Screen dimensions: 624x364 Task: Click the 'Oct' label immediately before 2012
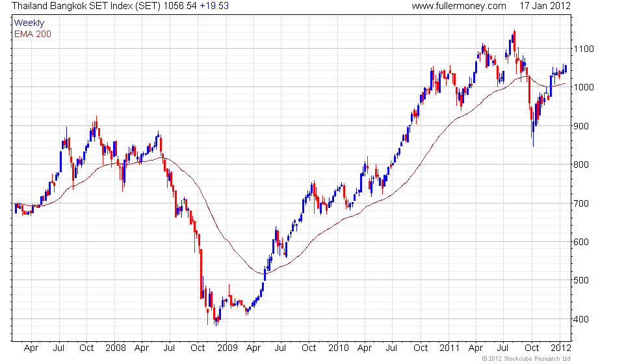pos(532,348)
